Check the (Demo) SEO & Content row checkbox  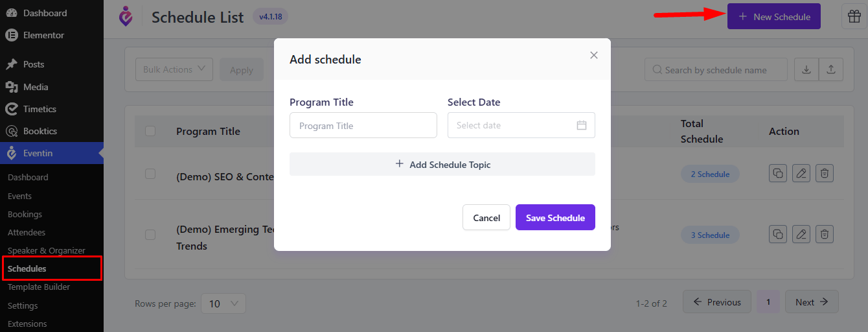click(x=150, y=174)
